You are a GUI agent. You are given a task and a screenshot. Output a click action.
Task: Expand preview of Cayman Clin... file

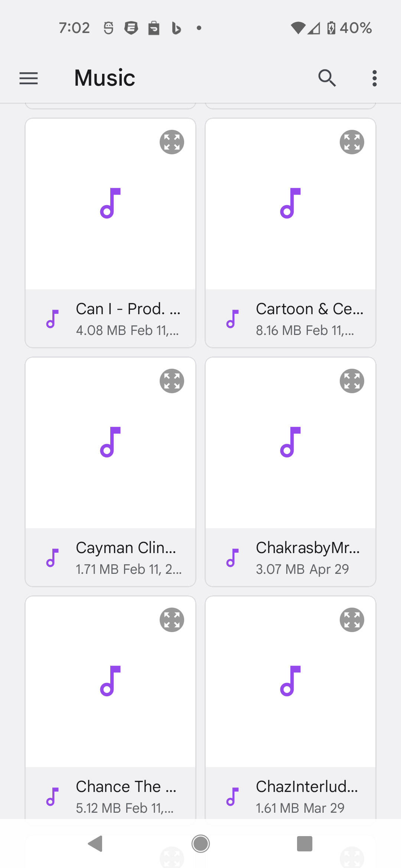[172, 381]
